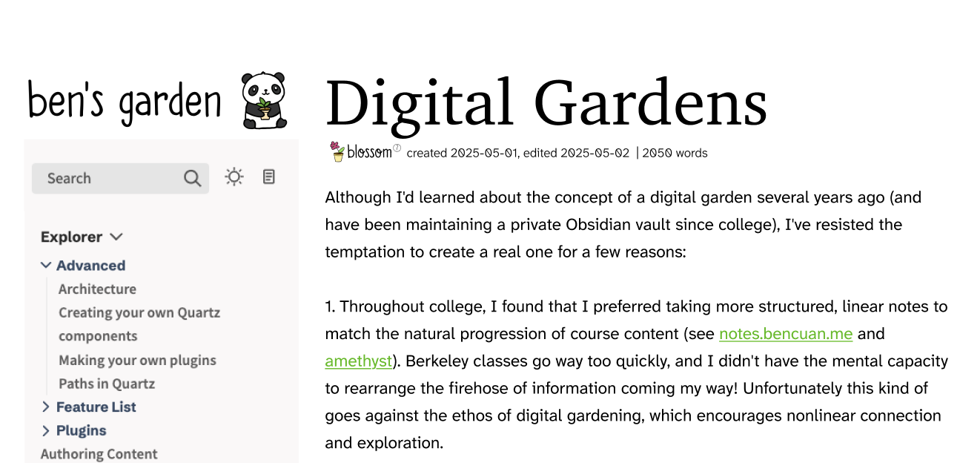Collapse the Advanced folder arrow
Screen dimensions: 980x463
click(x=46, y=265)
